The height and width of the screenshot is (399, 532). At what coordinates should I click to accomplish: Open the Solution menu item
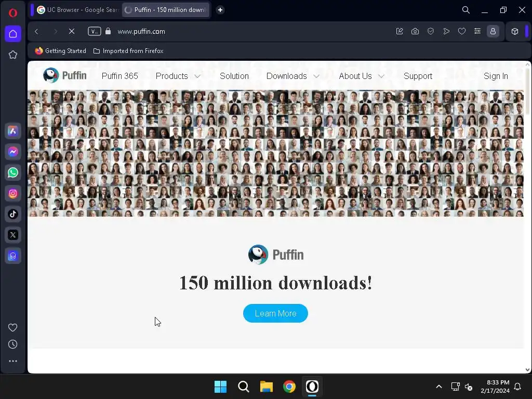(234, 76)
